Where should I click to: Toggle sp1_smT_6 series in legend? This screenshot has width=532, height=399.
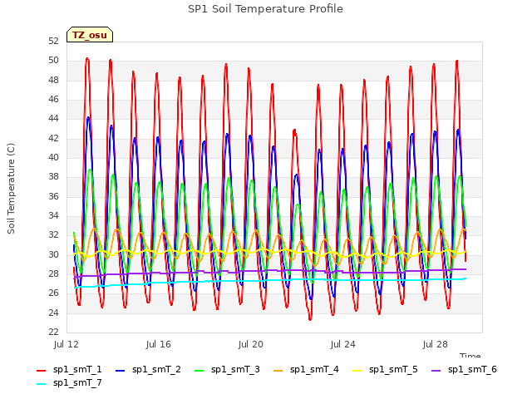(464, 369)
